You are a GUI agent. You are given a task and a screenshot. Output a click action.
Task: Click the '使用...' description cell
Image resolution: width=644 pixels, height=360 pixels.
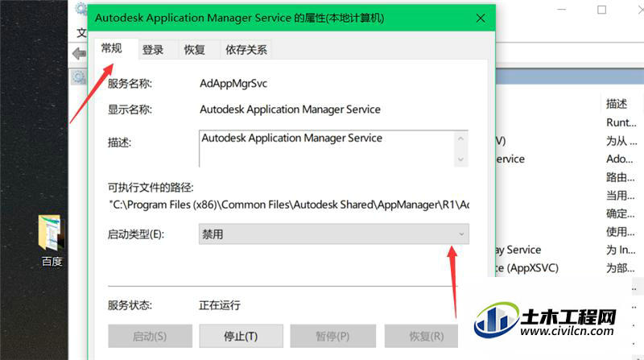coord(620,232)
